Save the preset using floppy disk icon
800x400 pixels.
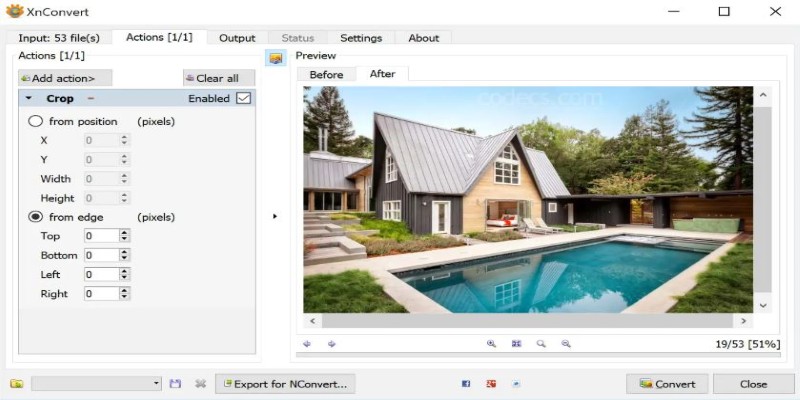click(176, 384)
